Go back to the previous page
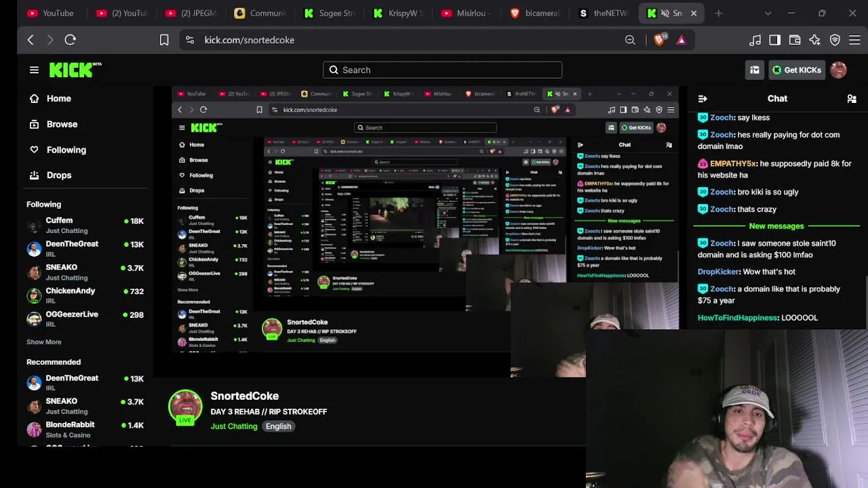 [31, 40]
